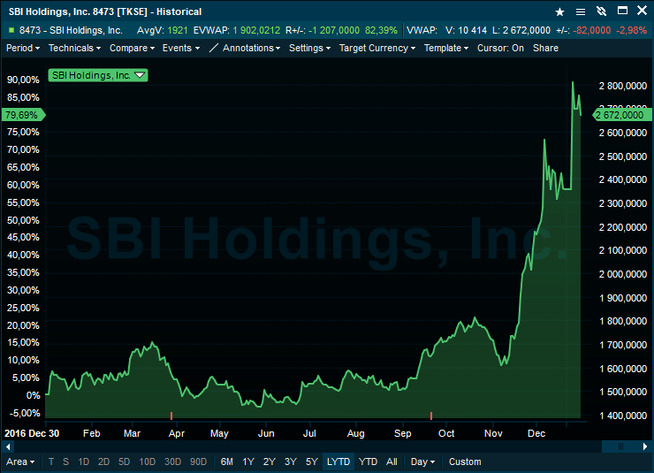Screen dimensions: 654x473
Task: Click the red event marker near April
Action: click(171, 415)
